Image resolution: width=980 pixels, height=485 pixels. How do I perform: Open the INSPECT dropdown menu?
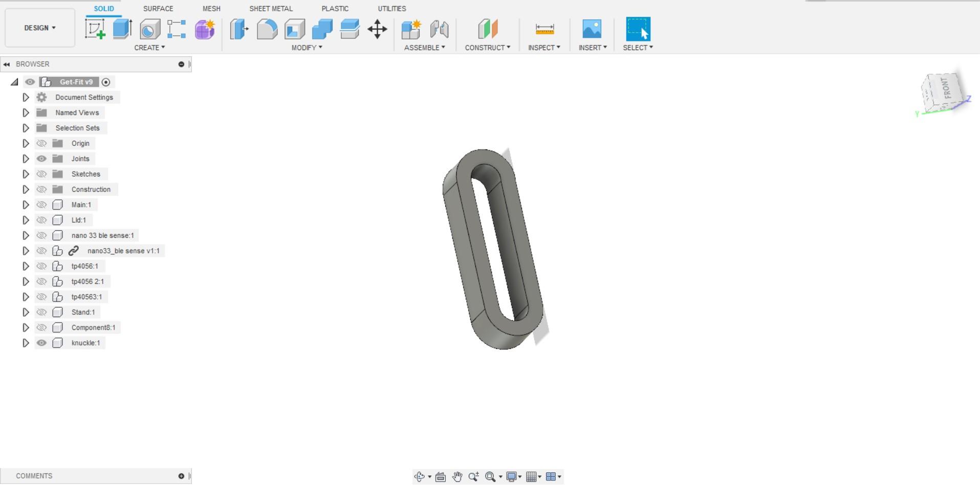(x=544, y=48)
